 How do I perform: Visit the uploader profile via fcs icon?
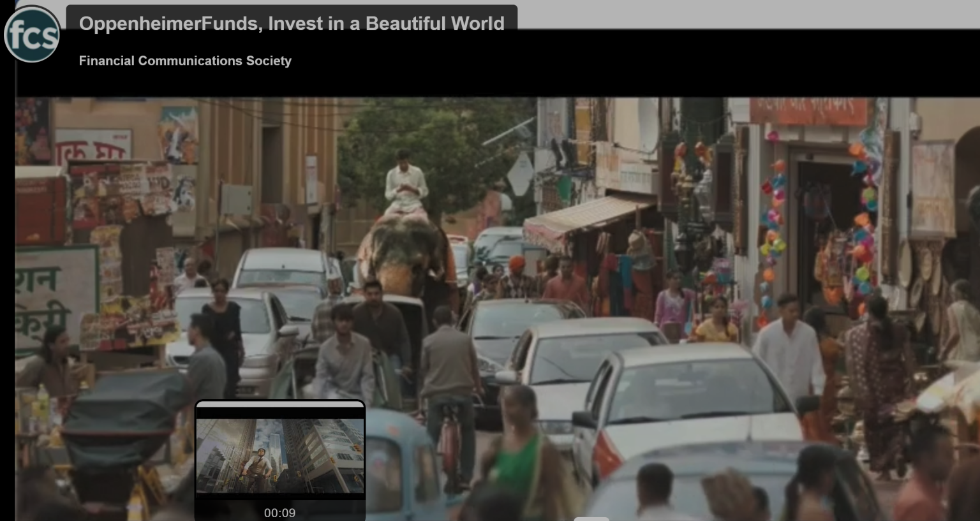(x=32, y=34)
